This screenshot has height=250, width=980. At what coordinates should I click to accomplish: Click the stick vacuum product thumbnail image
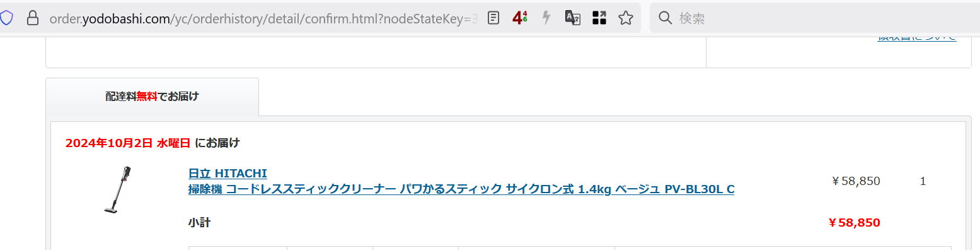(x=118, y=189)
